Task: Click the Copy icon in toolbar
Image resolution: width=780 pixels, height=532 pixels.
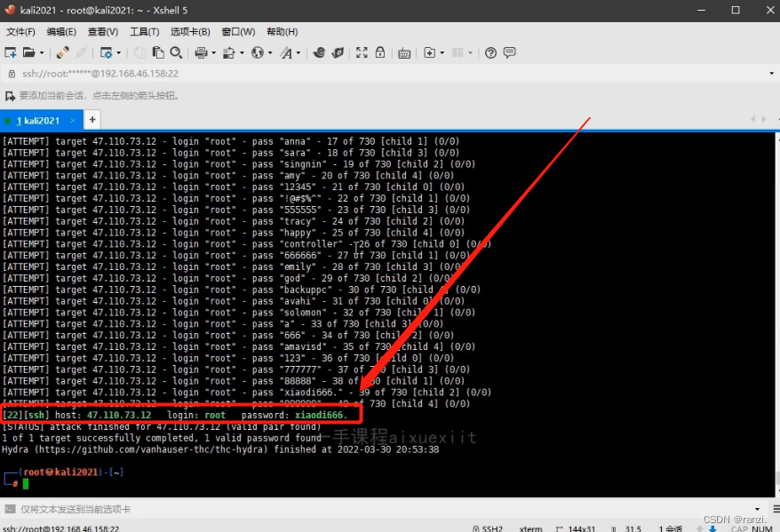Action: coord(139,52)
